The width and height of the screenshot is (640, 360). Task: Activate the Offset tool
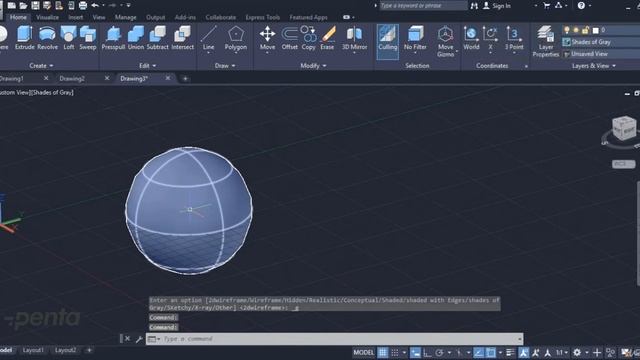click(289, 38)
